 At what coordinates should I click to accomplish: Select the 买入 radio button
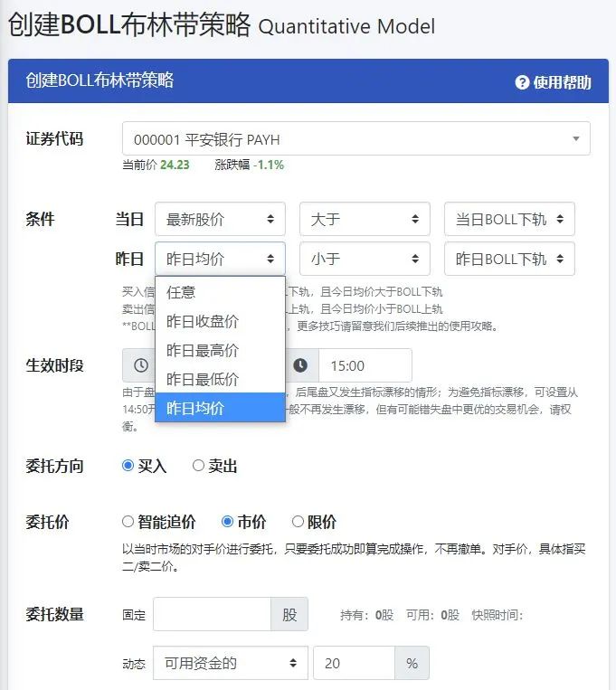128,466
